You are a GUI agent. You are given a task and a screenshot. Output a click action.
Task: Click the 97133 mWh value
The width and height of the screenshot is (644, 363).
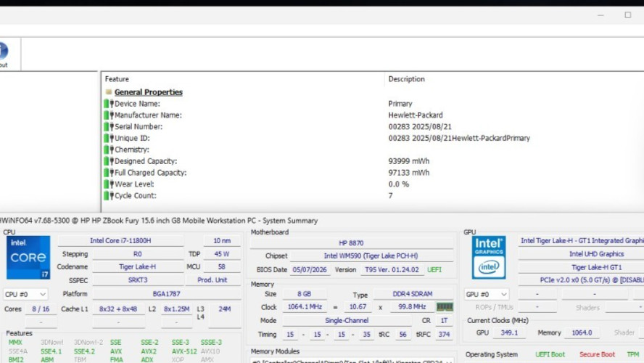(408, 173)
